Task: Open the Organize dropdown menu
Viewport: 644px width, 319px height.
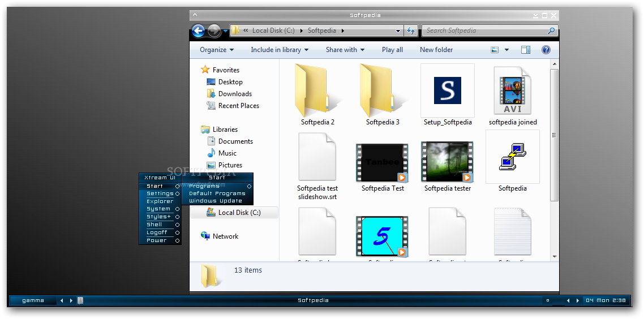Action: (x=217, y=50)
